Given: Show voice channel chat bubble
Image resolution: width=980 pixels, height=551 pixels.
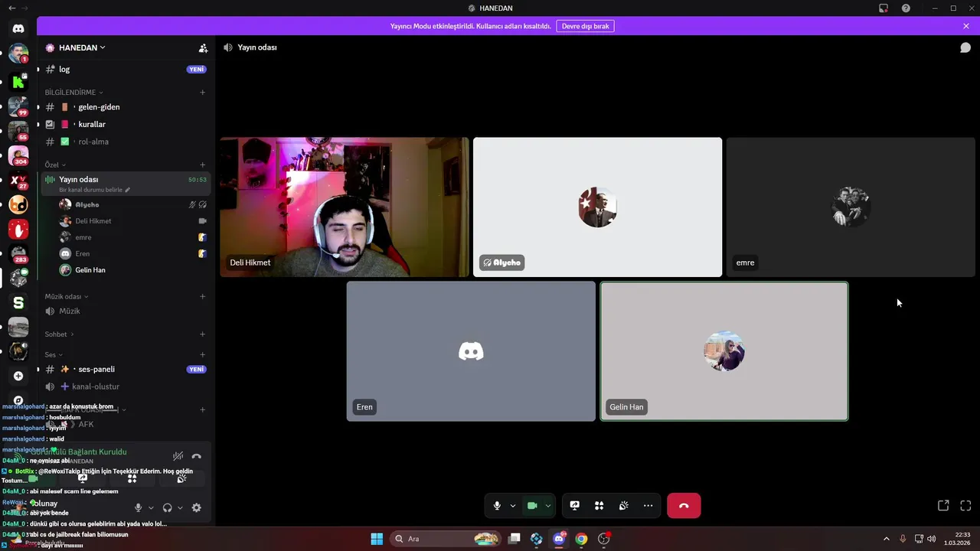Looking at the screenshot, I should click(965, 47).
